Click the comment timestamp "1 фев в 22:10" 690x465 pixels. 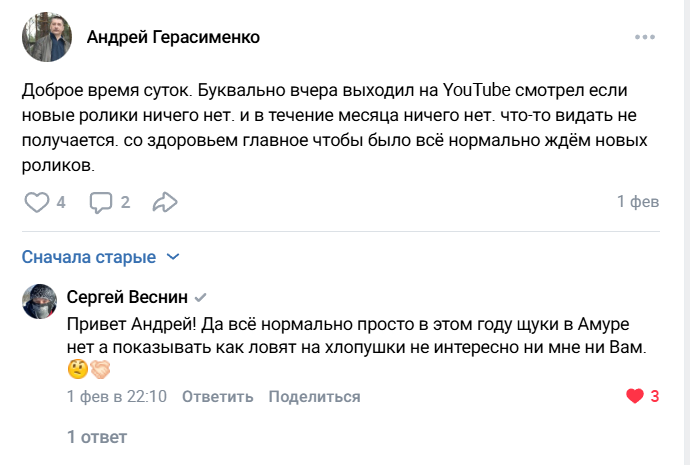tap(116, 397)
